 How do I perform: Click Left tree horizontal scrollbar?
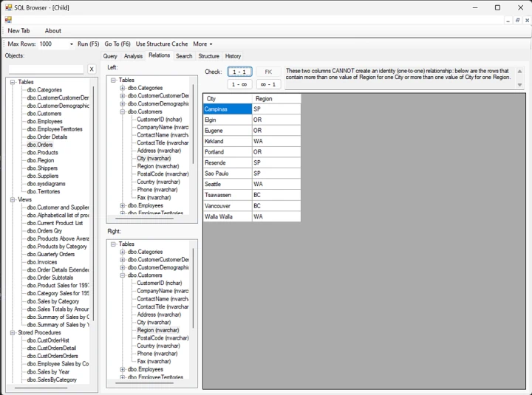pos(145,219)
